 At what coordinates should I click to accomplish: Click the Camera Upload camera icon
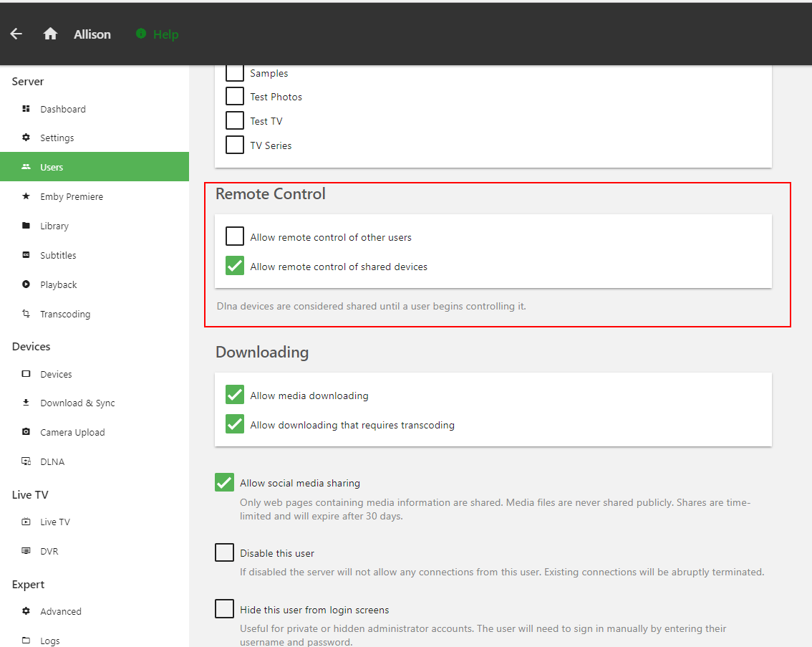(26, 431)
